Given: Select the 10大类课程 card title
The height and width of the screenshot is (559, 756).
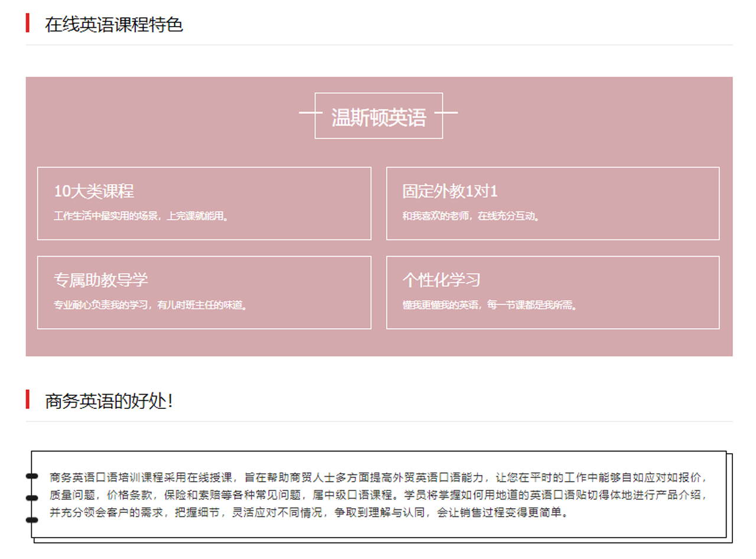Looking at the screenshot, I should tap(94, 191).
